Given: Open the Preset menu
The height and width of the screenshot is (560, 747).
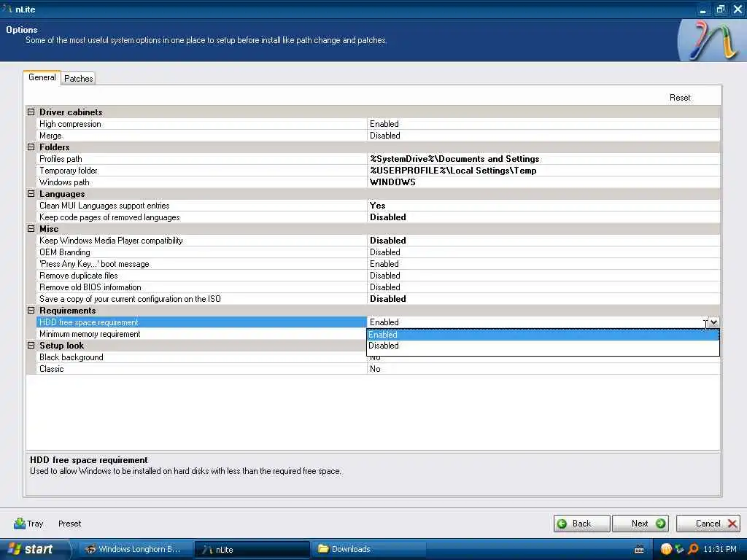Looking at the screenshot, I should tap(69, 524).
